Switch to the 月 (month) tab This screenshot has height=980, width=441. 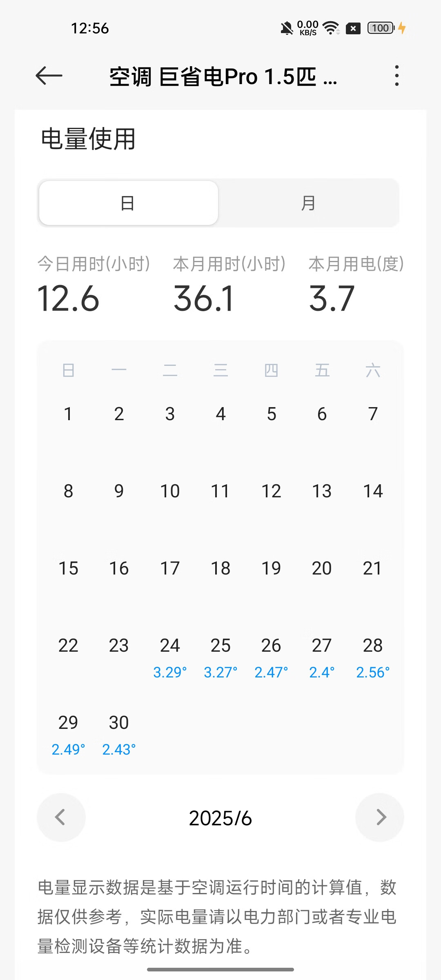click(x=308, y=203)
